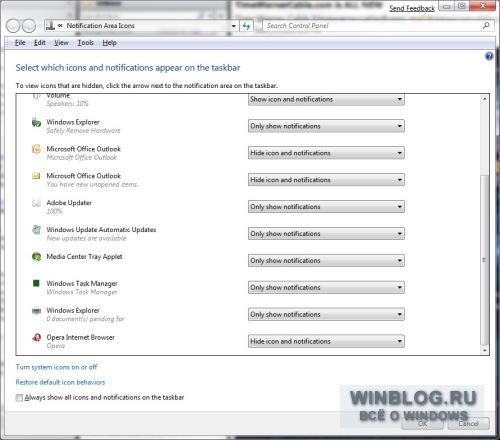Click the refresh icon beside address bar

tap(246, 26)
